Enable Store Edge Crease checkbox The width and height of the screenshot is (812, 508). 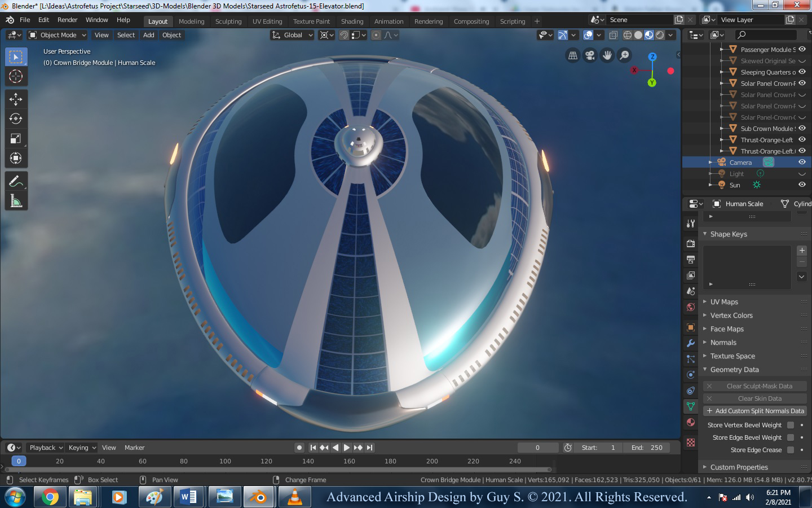[x=791, y=450]
